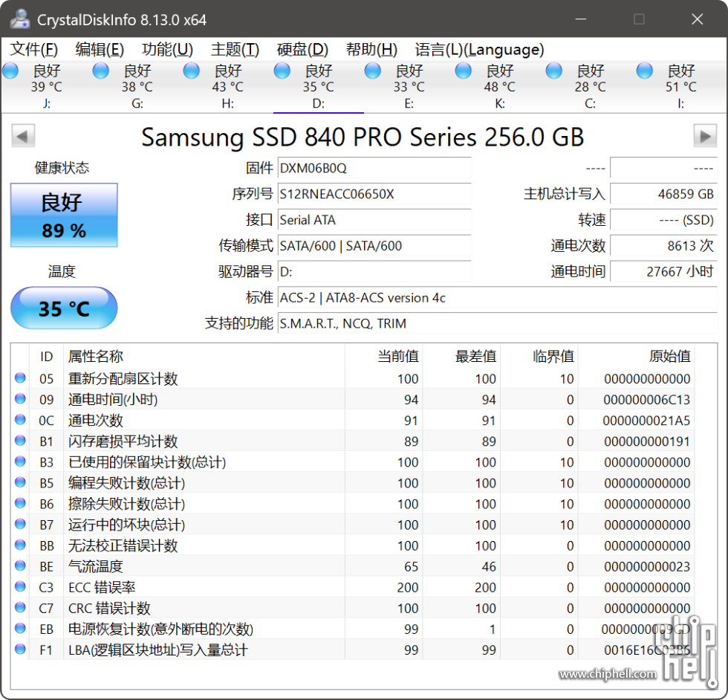Select the I: drive tab
The image size is (728, 700).
click(680, 86)
